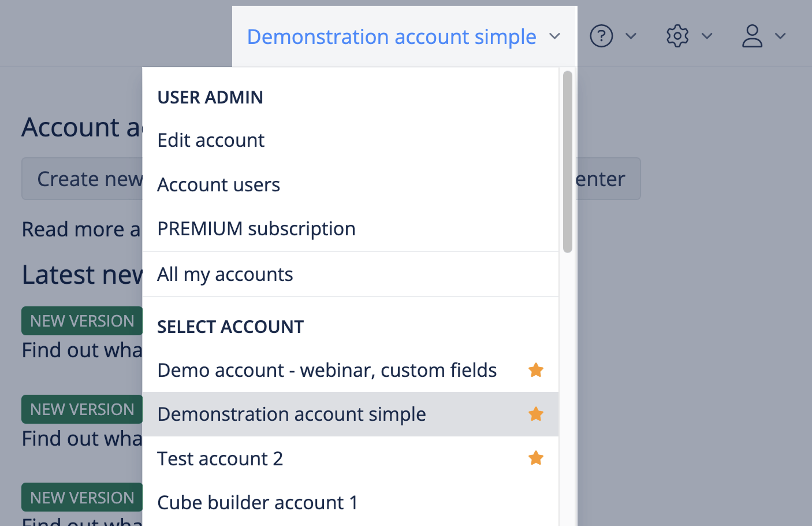Image resolution: width=812 pixels, height=526 pixels.
Task: View All my accounts
Action: pyautogui.click(x=225, y=274)
